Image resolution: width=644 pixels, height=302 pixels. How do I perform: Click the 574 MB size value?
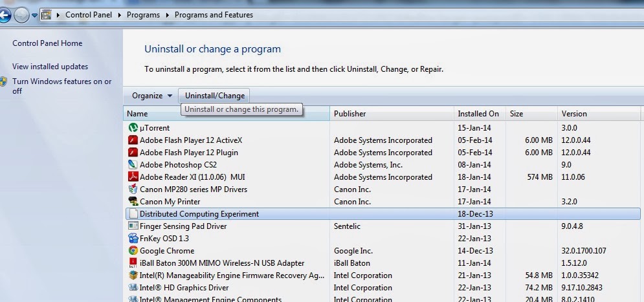click(x=540, y=177)
